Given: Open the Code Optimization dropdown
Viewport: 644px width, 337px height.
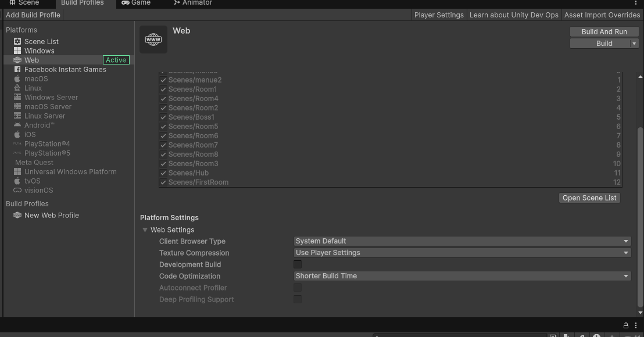Looking at the screenshot, I should tap(463, 276).
